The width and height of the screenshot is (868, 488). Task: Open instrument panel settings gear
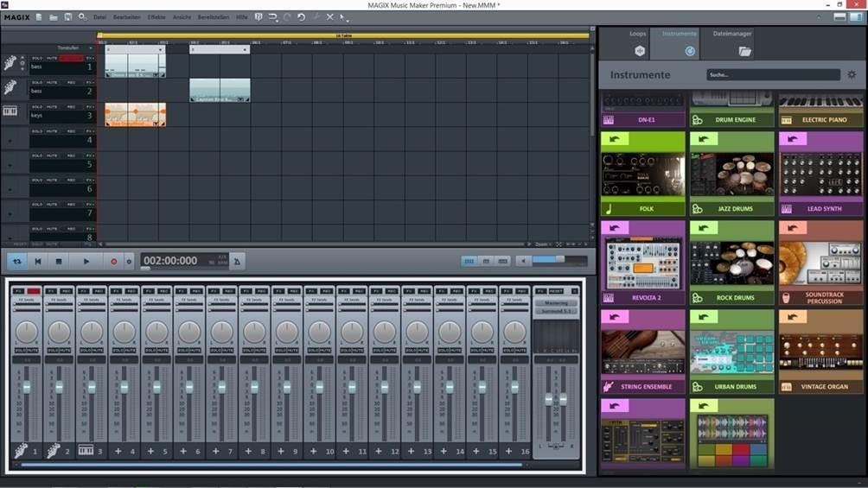[x=852, y=74]
